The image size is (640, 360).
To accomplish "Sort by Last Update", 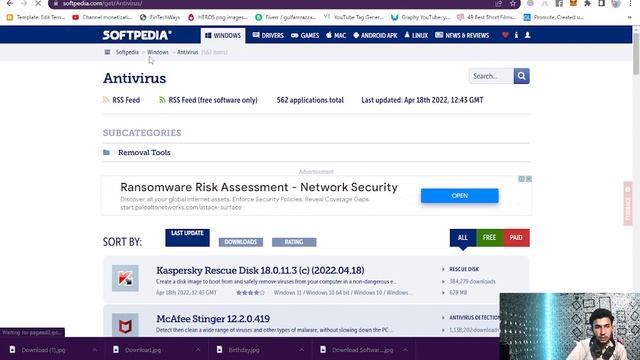I will coord(187,238).
